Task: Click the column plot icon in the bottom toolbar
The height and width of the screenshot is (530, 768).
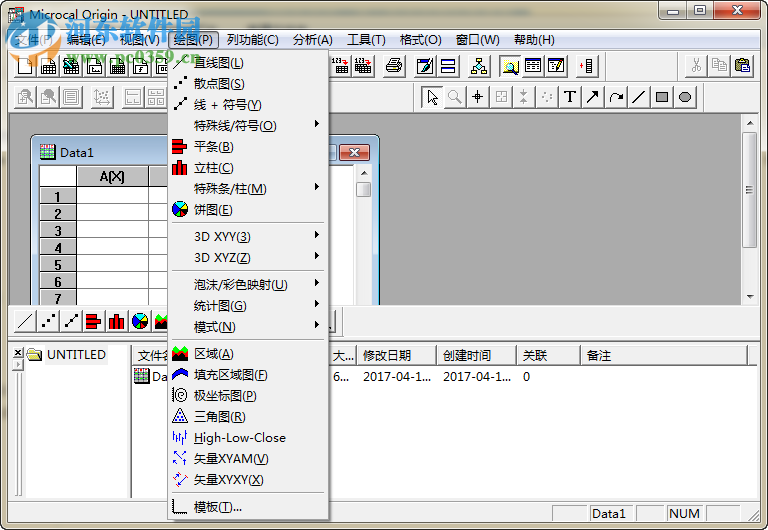Action: pos(117,321)
